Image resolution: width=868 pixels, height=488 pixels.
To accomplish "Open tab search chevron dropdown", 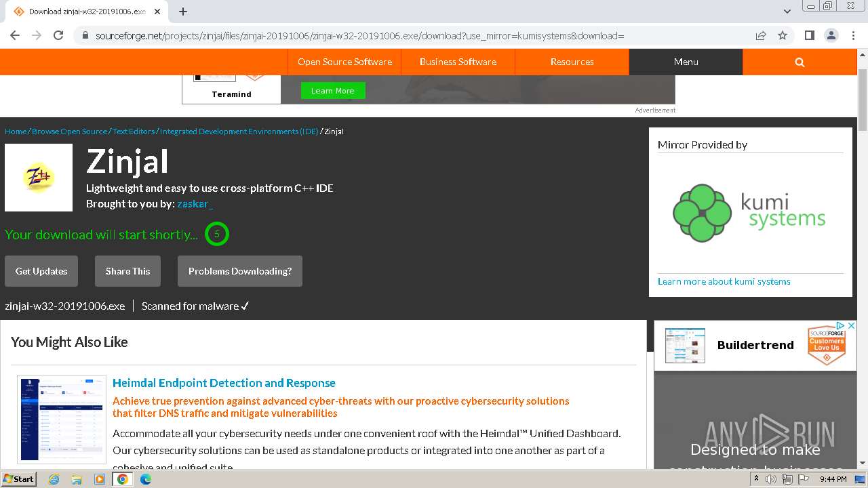I will pyautogui.click(x=787, y=12).
